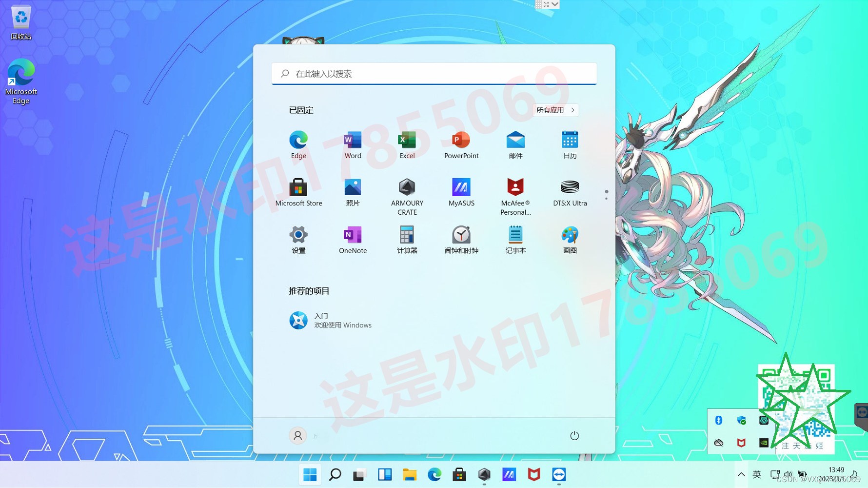Launch PowerPoint from pinned apps

coord(461,145)
